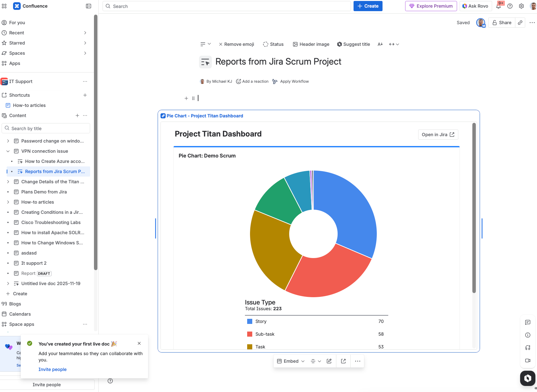537x392 pixels.
Task: Click the edit pencil icon in embed toolbar
Action: coord(329,361)
